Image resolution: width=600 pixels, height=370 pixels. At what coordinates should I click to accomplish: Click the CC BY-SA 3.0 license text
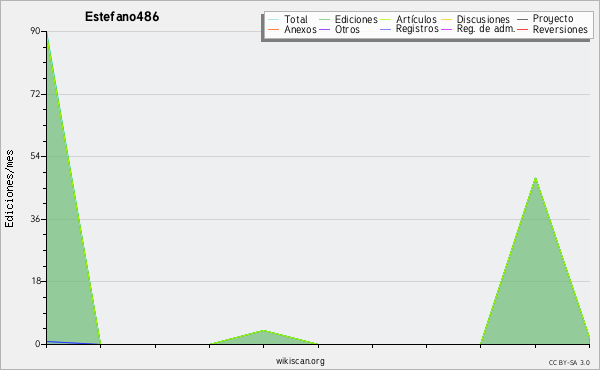point(569,363)
